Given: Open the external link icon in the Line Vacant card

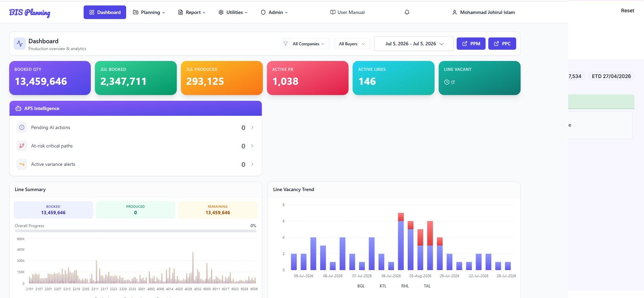Looking at the screenshot, I should click(x=453, y=82).
